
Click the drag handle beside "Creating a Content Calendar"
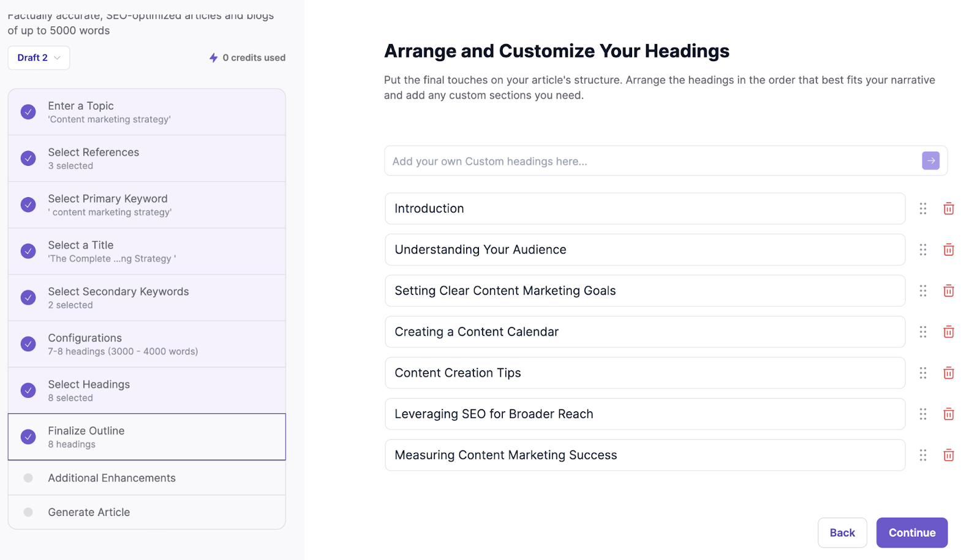[x=923, y=332]
